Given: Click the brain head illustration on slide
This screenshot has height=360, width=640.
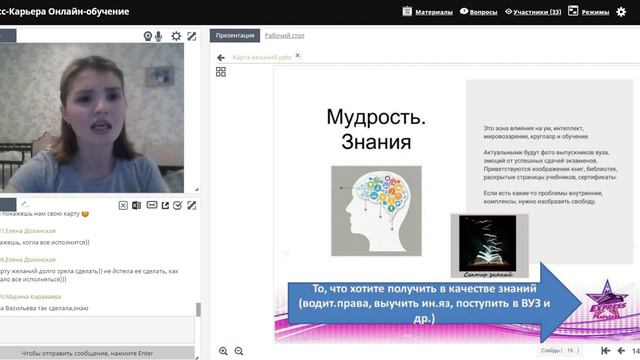Looking at the screenshot, I should point(376,211).
